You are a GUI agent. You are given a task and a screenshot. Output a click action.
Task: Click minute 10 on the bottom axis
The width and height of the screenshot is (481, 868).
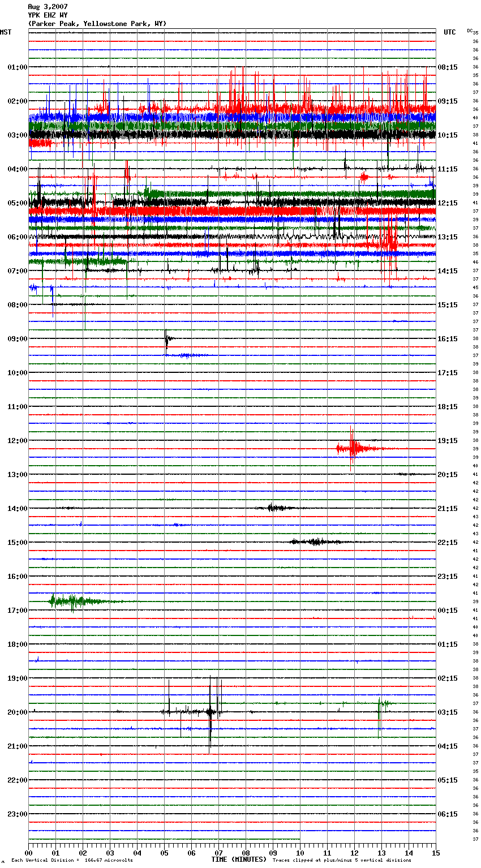(300, 853)
